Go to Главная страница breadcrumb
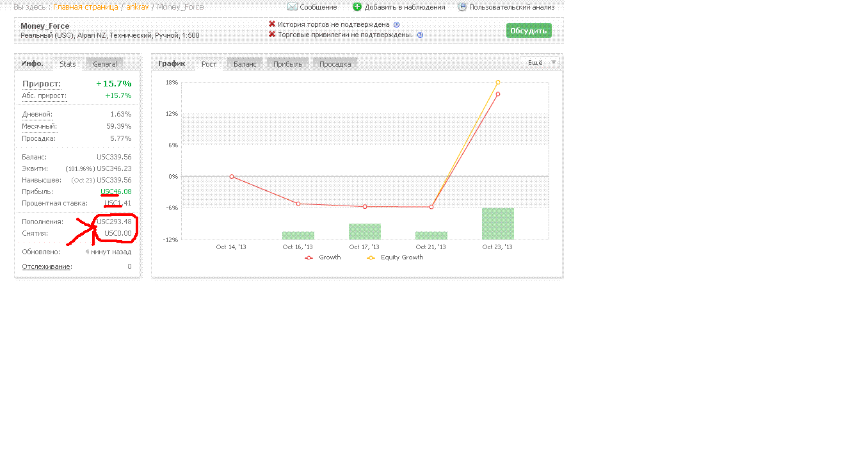This screenshot has width=868, height=472. tap(86, 7)
